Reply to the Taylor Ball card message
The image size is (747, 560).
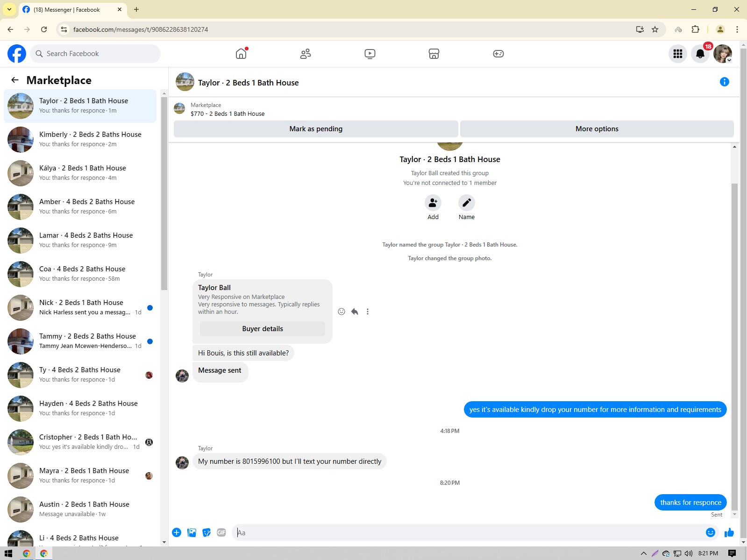355,312
